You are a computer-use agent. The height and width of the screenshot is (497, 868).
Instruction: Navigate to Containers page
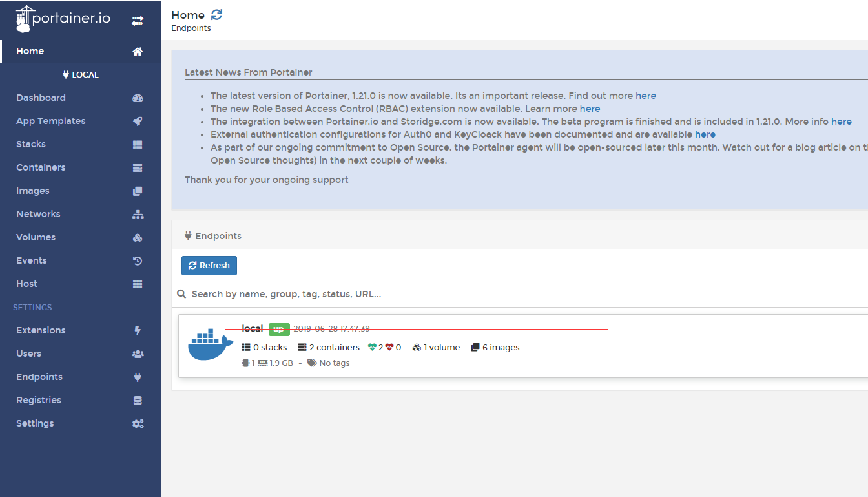point(81,168)
